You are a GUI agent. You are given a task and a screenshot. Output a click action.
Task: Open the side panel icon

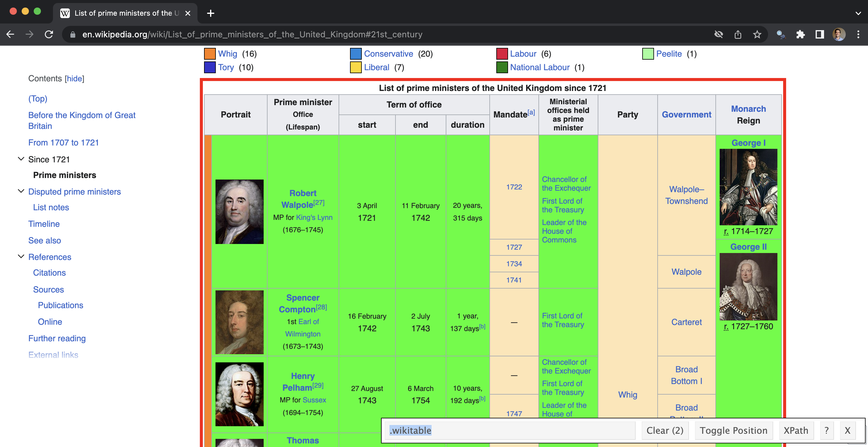[x=820, y=34]
